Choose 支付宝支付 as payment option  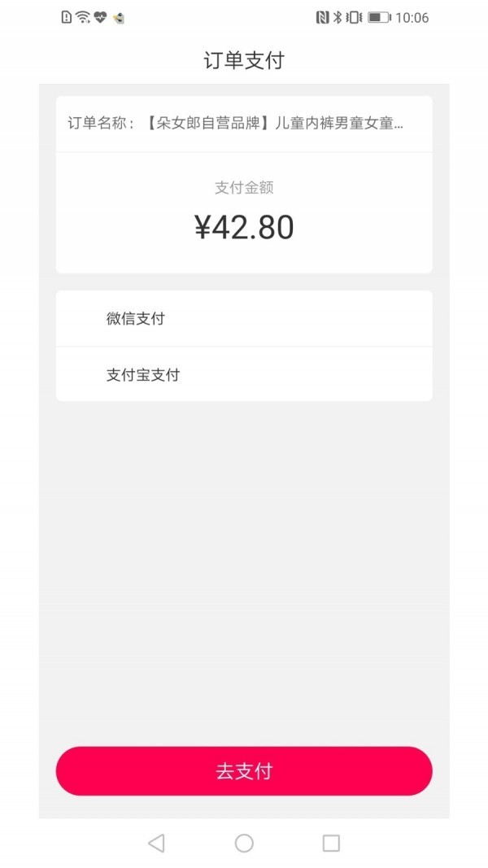tap(143, 375)
